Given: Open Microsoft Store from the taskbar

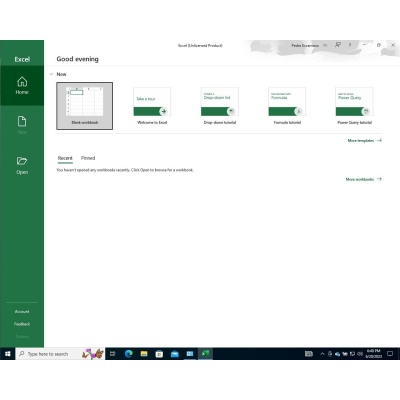Looking at the screenshot, I should point(159,354).
